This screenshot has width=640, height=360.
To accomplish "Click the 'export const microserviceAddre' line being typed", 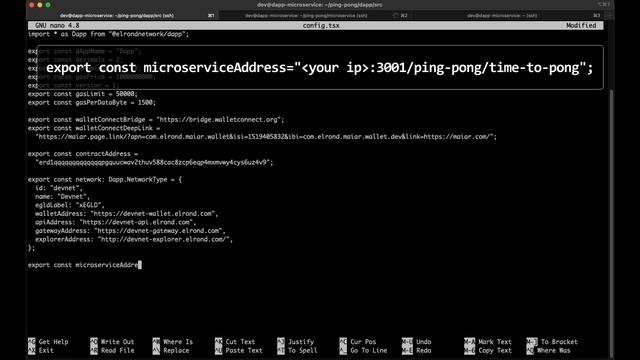I will tap(84, 265).
